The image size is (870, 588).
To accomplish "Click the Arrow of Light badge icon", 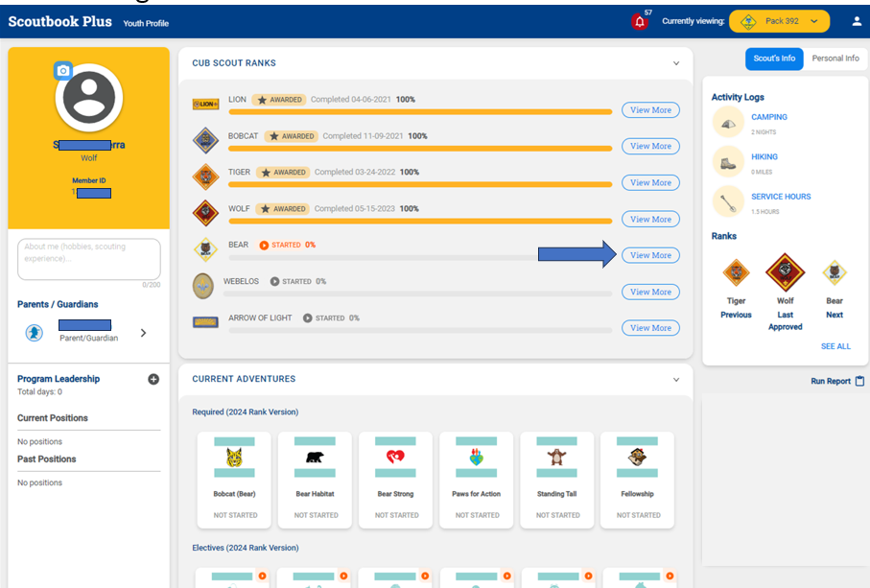I will 205,322.
